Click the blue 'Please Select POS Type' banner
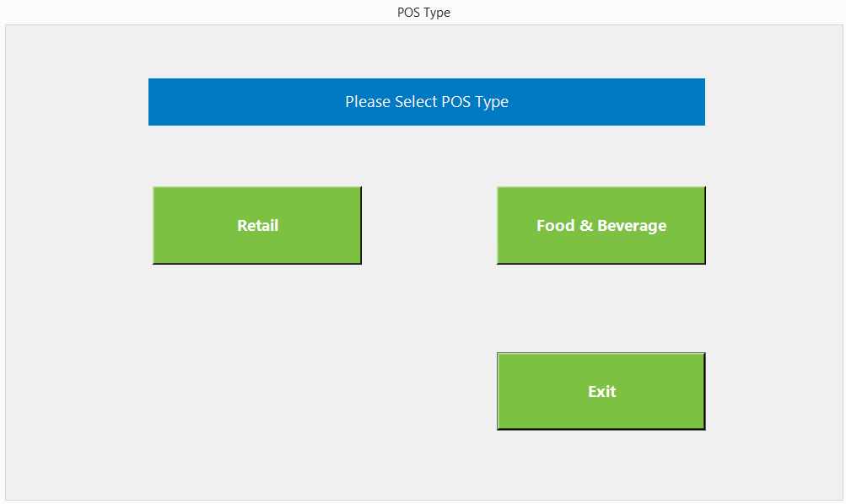Image resolution: width=846 pixels, height=504 pixels. [427, 102]
